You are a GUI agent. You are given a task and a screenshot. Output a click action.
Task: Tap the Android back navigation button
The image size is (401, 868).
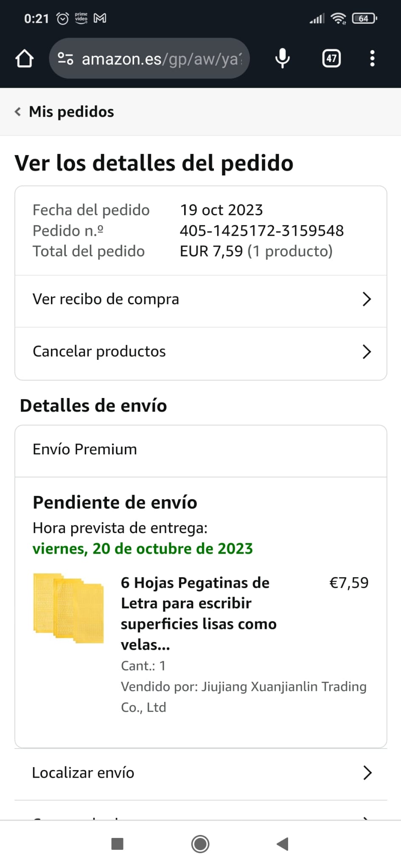click(x=283, y=844)
